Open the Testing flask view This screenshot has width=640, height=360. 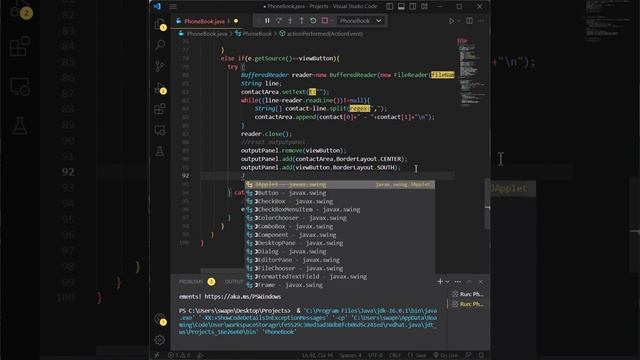(160, 151)
